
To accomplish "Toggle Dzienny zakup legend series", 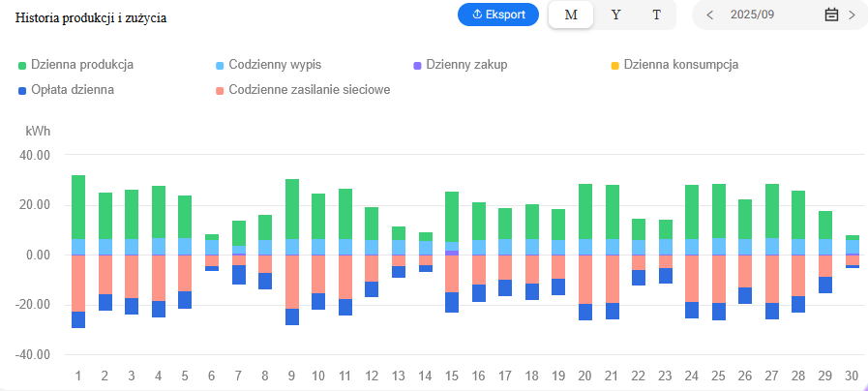I will 465,65.
